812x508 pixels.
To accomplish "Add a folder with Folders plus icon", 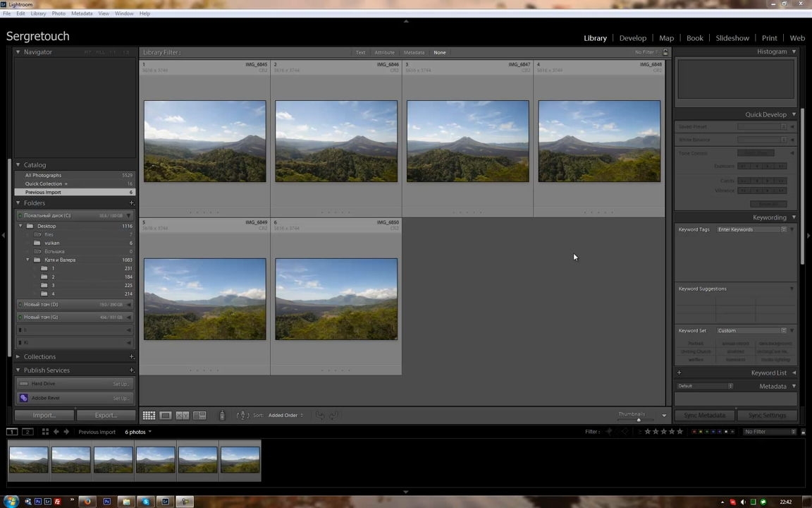I will click(x=132, y=203).
